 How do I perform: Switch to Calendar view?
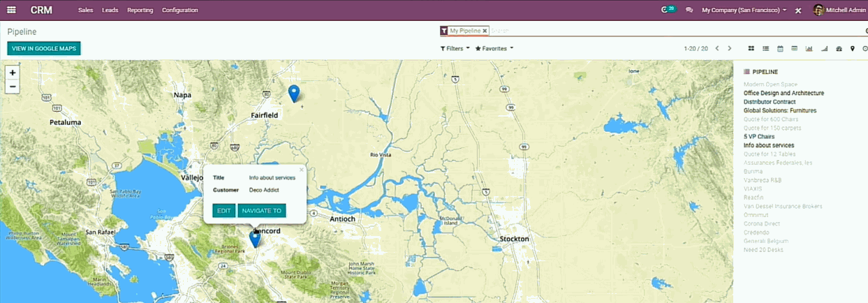click(x=780, y=48)
